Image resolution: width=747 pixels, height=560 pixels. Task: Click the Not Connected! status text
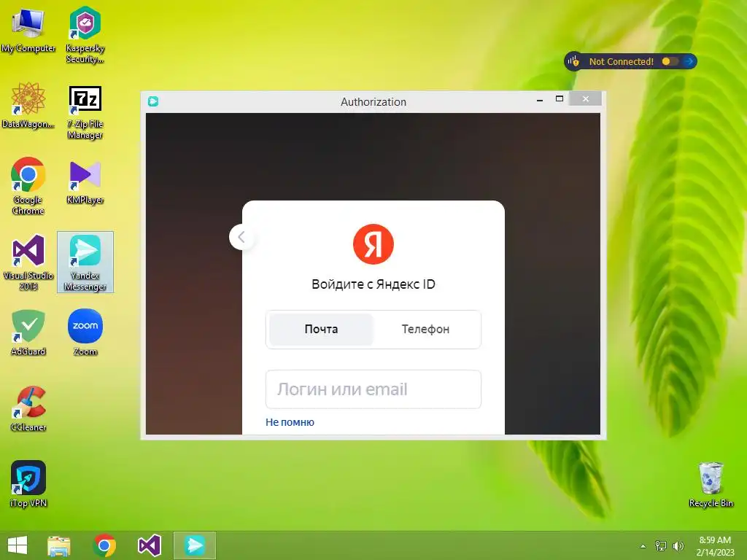[x=622, y=61]
